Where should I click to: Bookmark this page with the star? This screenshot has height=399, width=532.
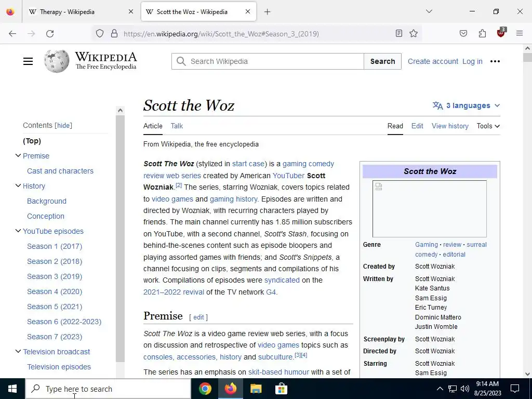point(413,33)
